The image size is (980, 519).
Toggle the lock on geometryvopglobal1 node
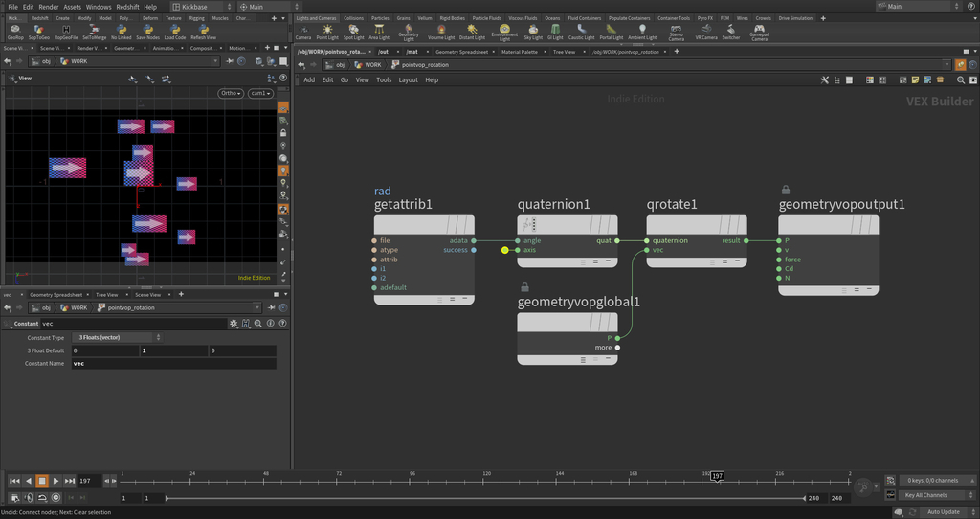pos(525,287)
